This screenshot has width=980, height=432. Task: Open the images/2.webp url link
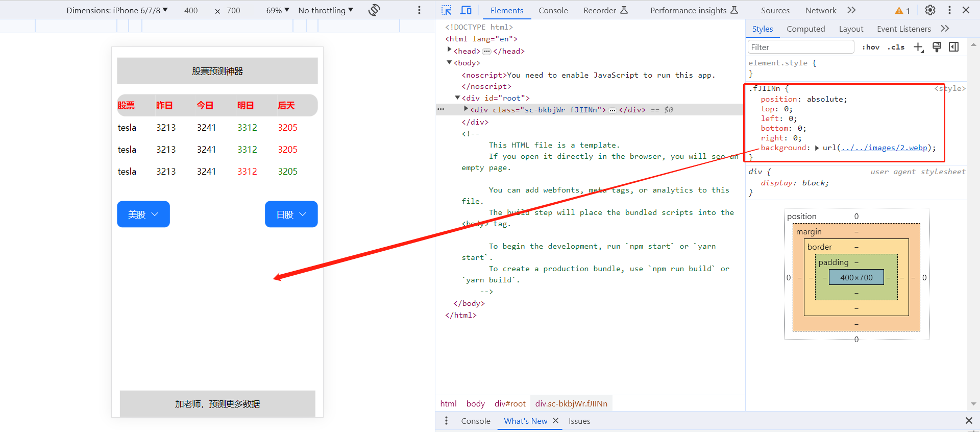coord(884,148)
